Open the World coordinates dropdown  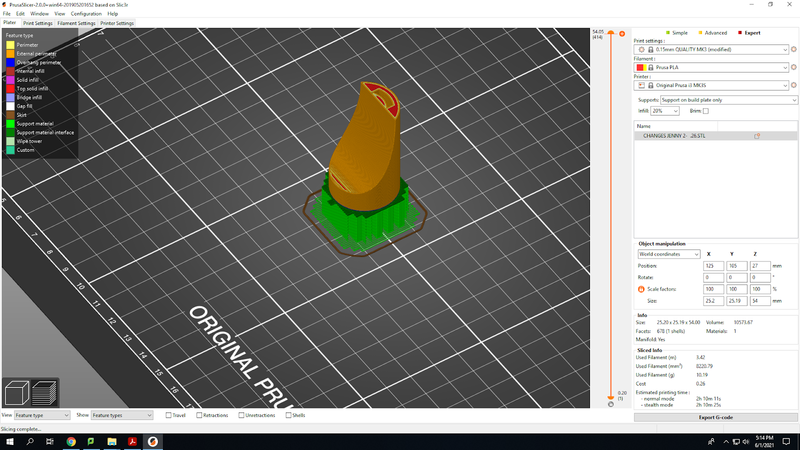click(x=669, y=254)
